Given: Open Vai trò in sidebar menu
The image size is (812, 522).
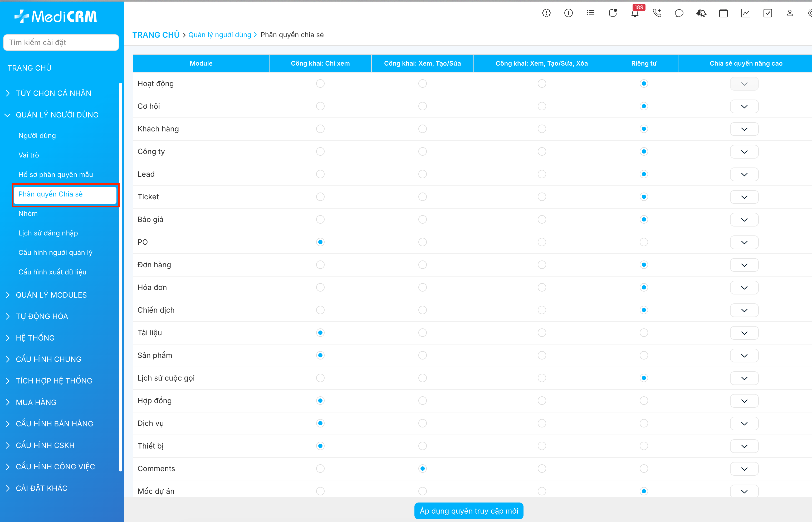Looking at the screenshot, I should (29, 155).
